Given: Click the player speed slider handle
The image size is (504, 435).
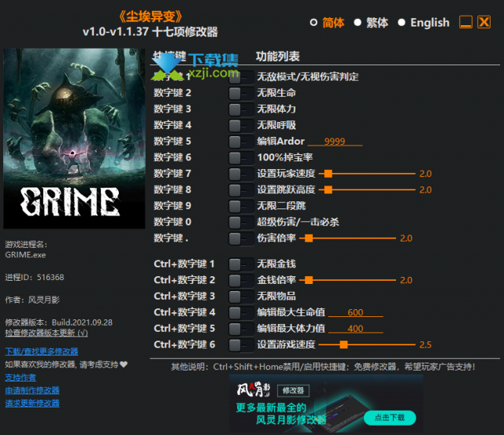Looking at the screenshot, I should coord(328,174).
